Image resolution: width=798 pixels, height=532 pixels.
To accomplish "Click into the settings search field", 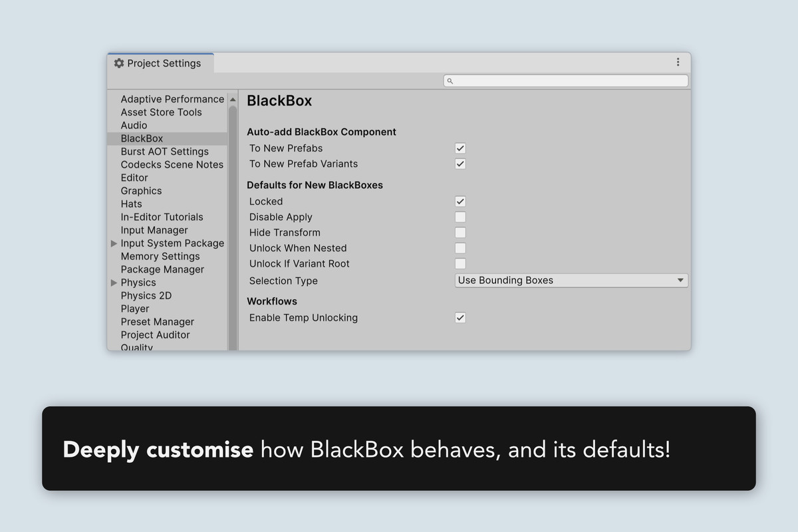I will pos(566,81).
